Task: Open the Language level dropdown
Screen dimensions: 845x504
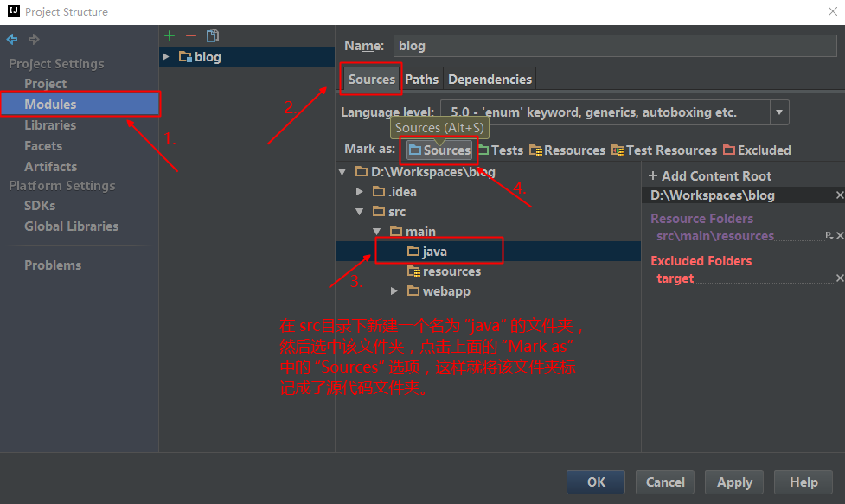Action: tap(779, 112)
